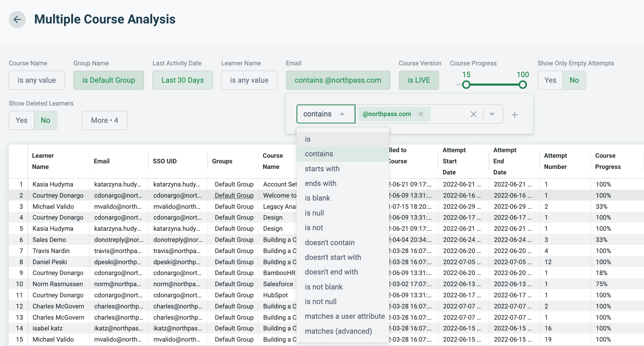644x346 pixels.
Task: Open the filter value suggestions caret
Action: click(492, 114)
